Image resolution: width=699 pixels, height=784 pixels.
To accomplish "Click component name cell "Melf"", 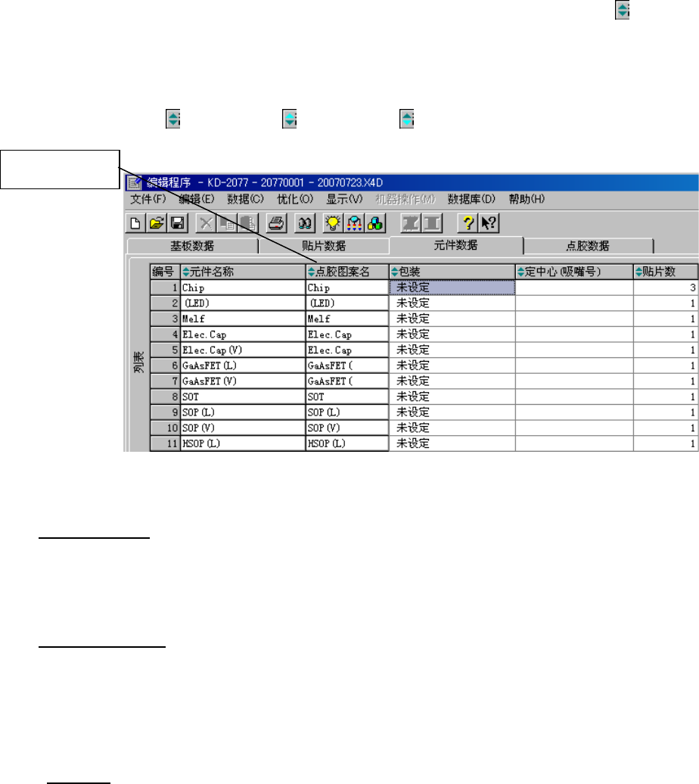I will 243,319.
